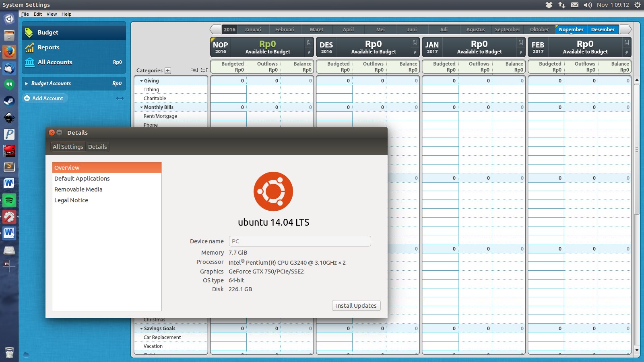Collapse the Giving category group
This screenshot has height=362, width=644.
(x=141, y=81)
